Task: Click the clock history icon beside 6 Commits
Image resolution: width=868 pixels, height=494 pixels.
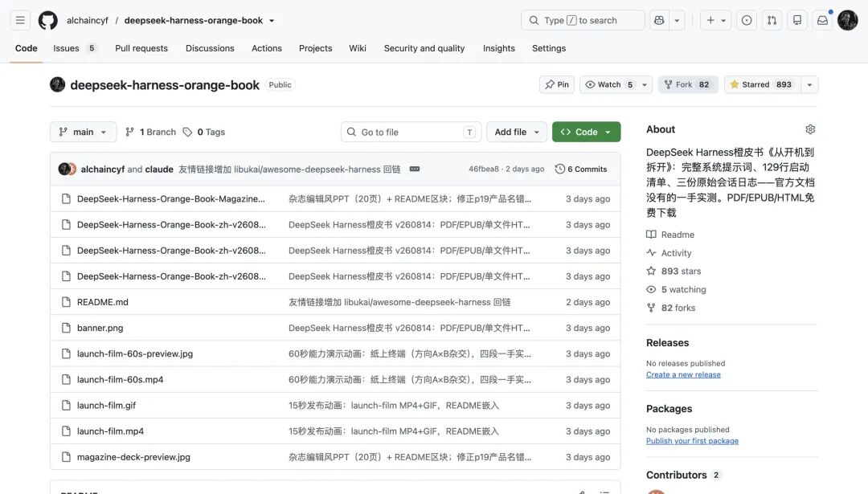Action: click(559, 169)
